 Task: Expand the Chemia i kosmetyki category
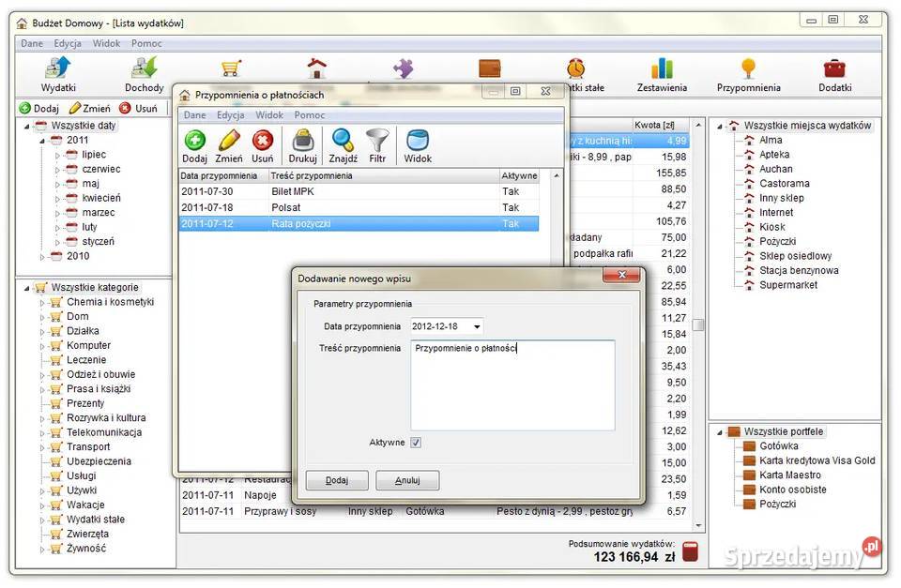[x=42, y=303]
